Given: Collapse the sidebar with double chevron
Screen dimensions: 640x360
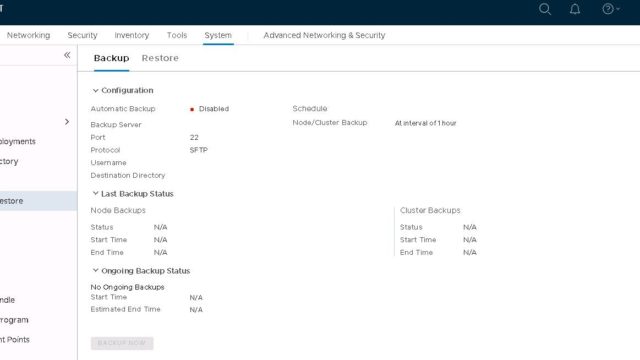Looking at the screenshot, I should coord(67,55).
